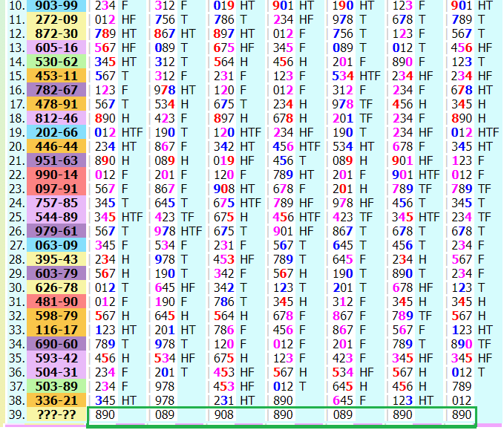
Task: Click result 951-63
Action: [56, 160]
